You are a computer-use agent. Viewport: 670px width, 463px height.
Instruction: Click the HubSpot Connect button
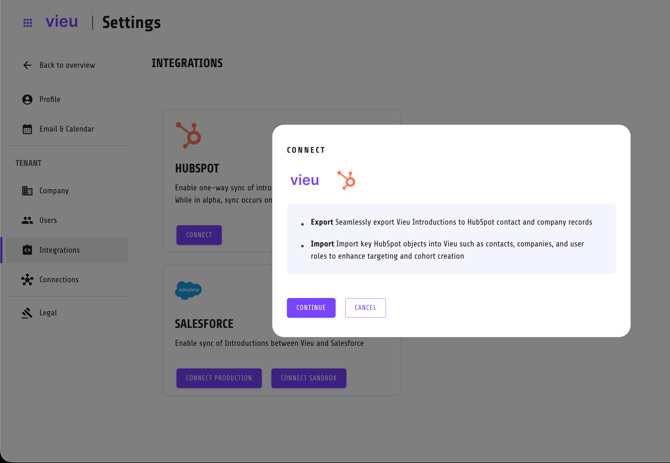click(x=199, y=235)
